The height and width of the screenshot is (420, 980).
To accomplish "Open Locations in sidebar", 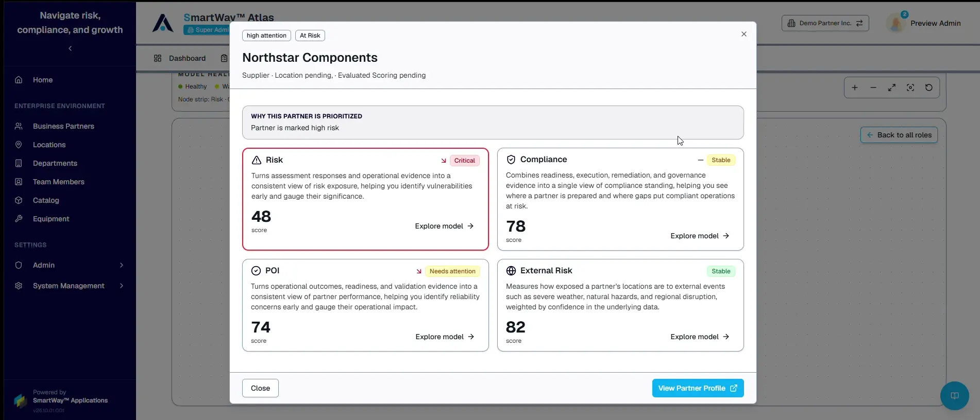I will point(49,145).
